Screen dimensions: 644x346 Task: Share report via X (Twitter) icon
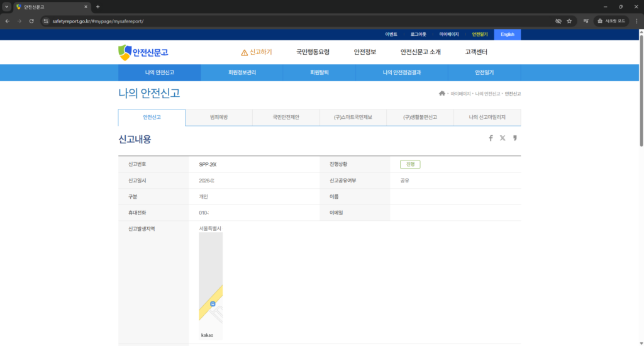point(502,138)
